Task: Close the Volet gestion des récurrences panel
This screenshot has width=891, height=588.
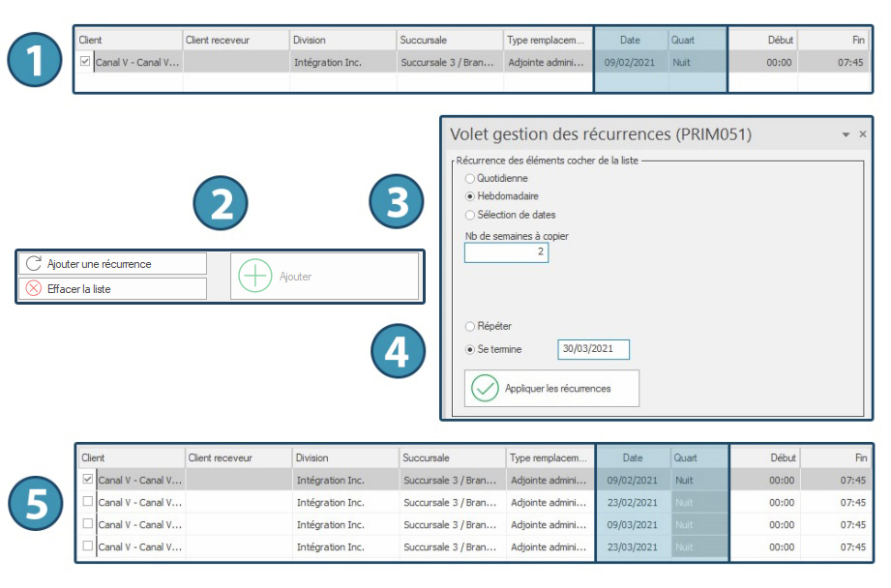Action: click(x=863, y=134)
